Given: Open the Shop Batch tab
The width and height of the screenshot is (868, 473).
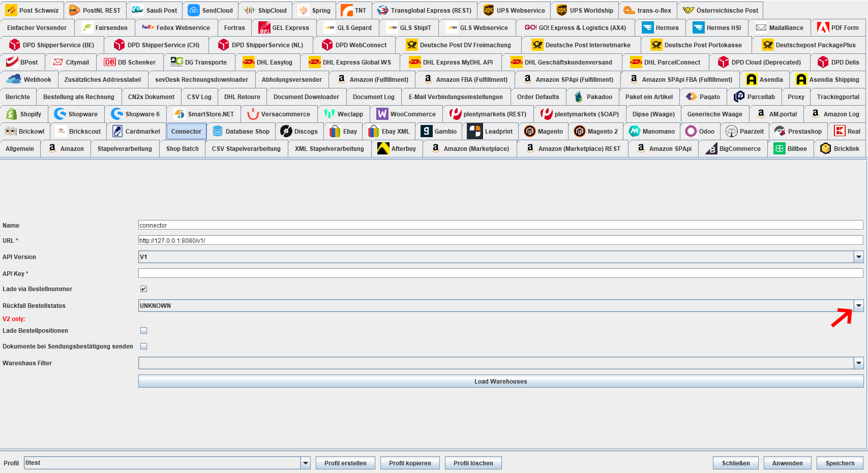Looking at the screenshot, I should click(183, 148).
